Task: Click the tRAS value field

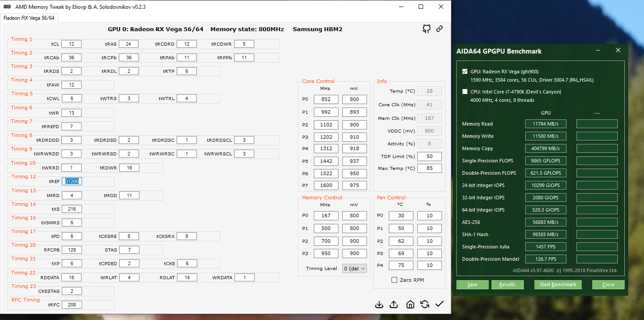Action: click(x=128, y=44)
